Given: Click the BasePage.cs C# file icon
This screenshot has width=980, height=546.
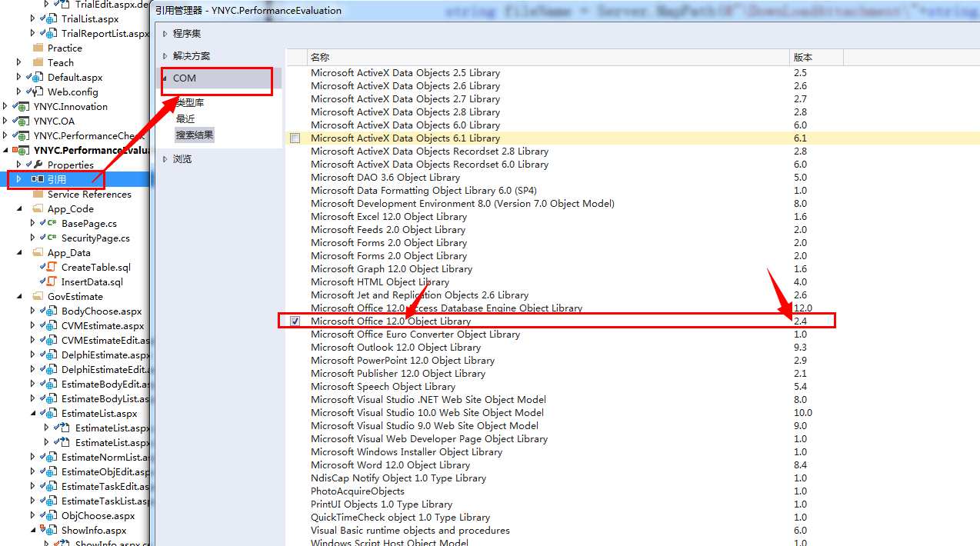Looking at the screenshot, I should [52, 223].
